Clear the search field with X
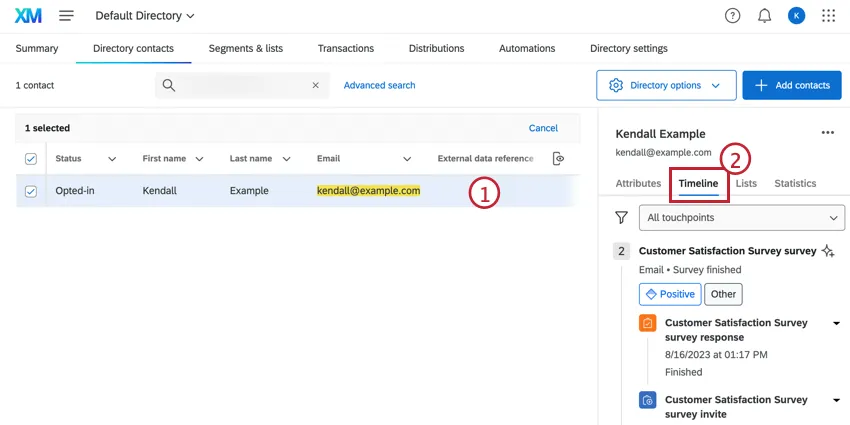This screenshot has width=850, height=425. click(316, 86)
